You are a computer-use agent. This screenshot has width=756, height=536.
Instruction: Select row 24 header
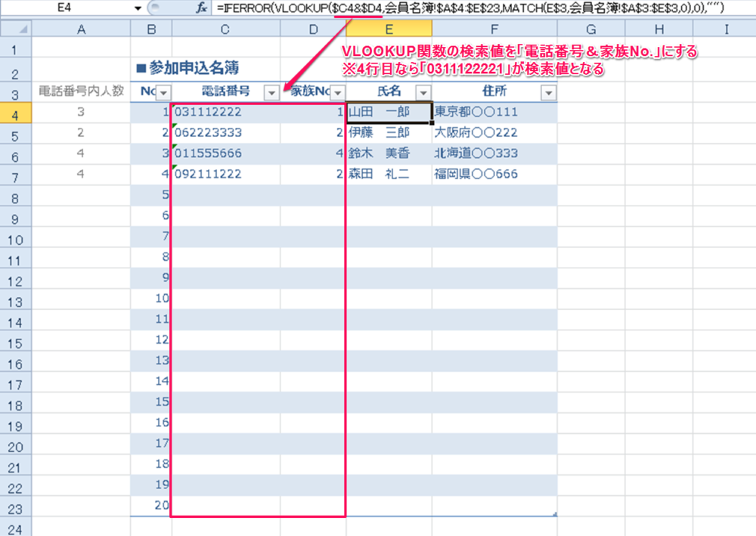pos(16,527)
